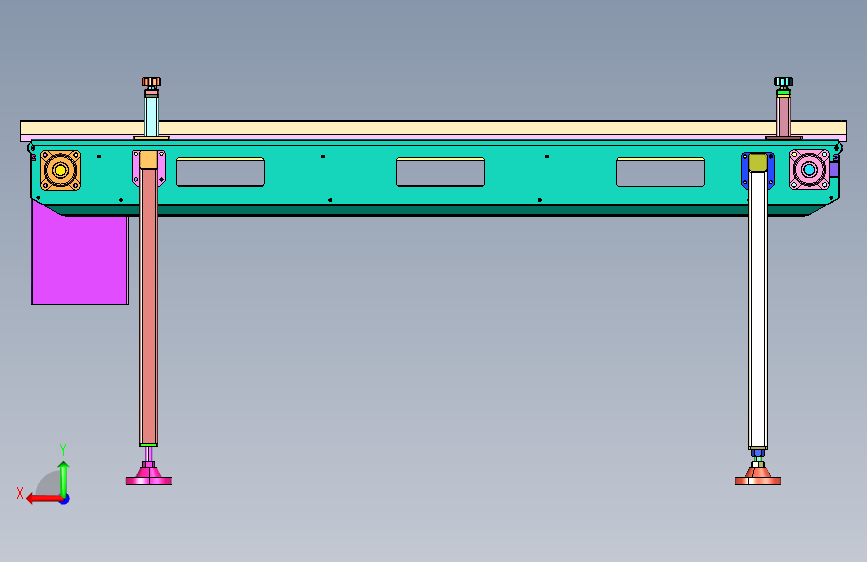The image size is (867, 562).
Task: Click the red X axis arrow of the triad
Action: tap(44, 499)
